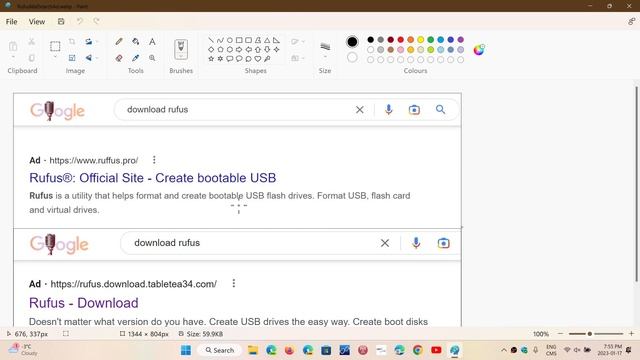Pick the purple colour swatch

coord(461,40)
